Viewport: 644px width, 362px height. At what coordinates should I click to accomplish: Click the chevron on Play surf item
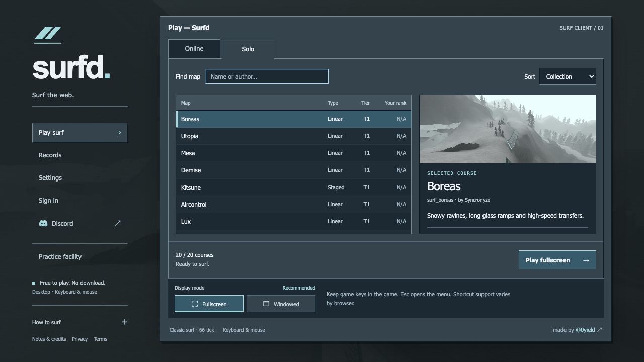(x=120, y=133)
